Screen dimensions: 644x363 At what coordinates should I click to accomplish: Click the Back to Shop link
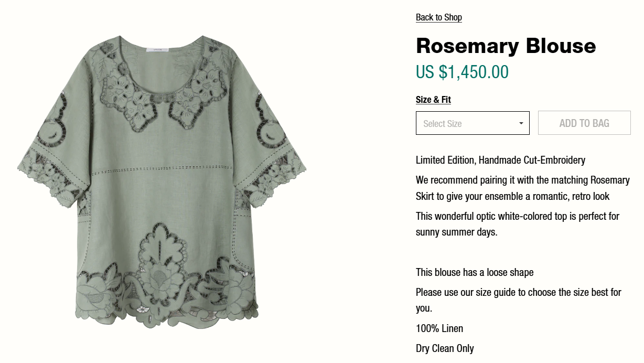point(438,17)
